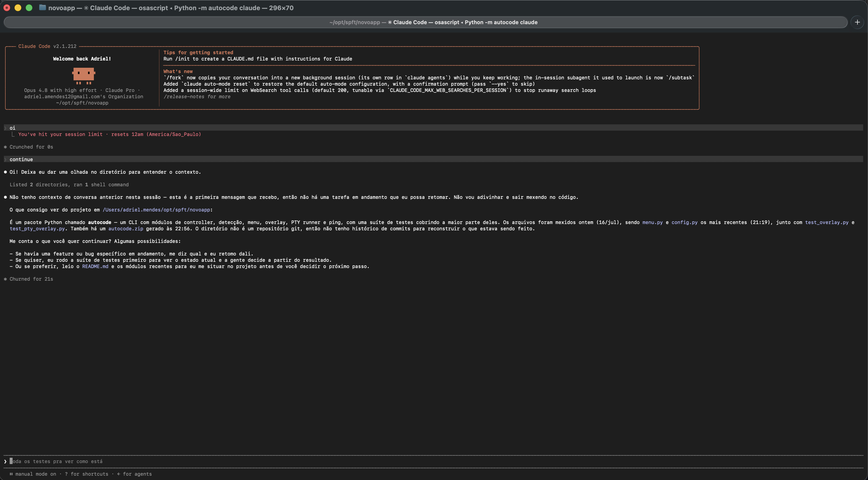Screen dimensions: 868x480
Task: Click the adriel.amendes12@gmail.com organization line
Action: tap(83, 96)
